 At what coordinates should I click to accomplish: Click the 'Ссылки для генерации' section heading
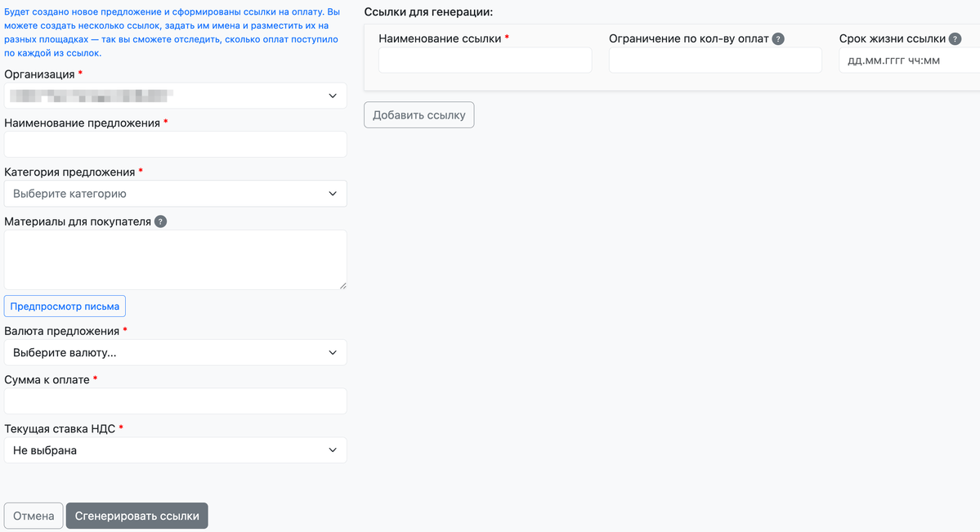coord(422,12)
